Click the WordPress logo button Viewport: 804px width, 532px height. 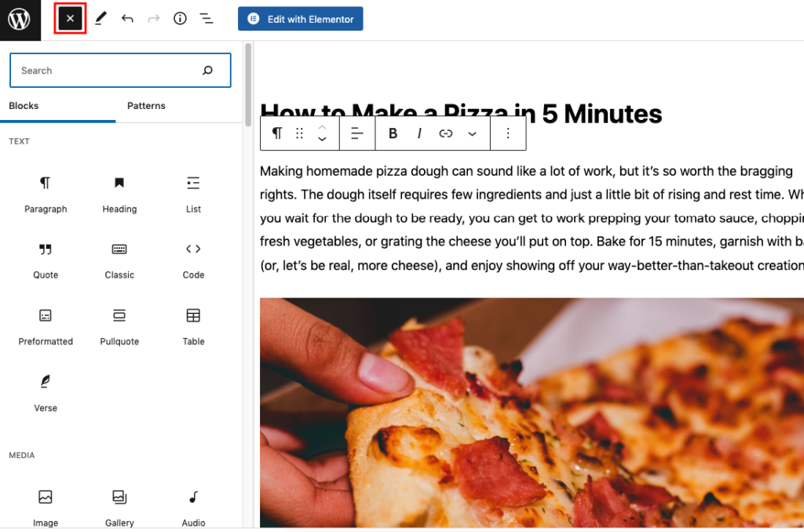pos(20,20)
